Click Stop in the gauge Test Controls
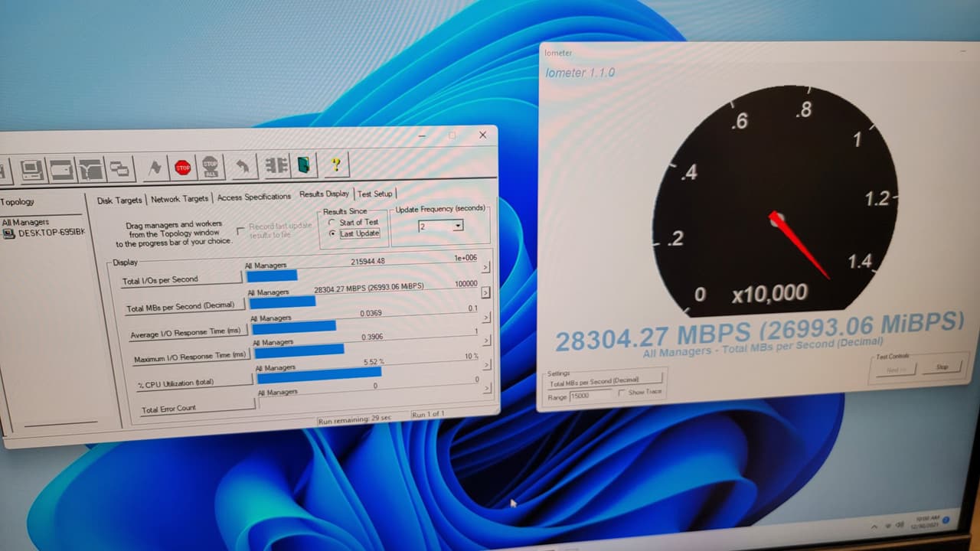 (942, 367)
